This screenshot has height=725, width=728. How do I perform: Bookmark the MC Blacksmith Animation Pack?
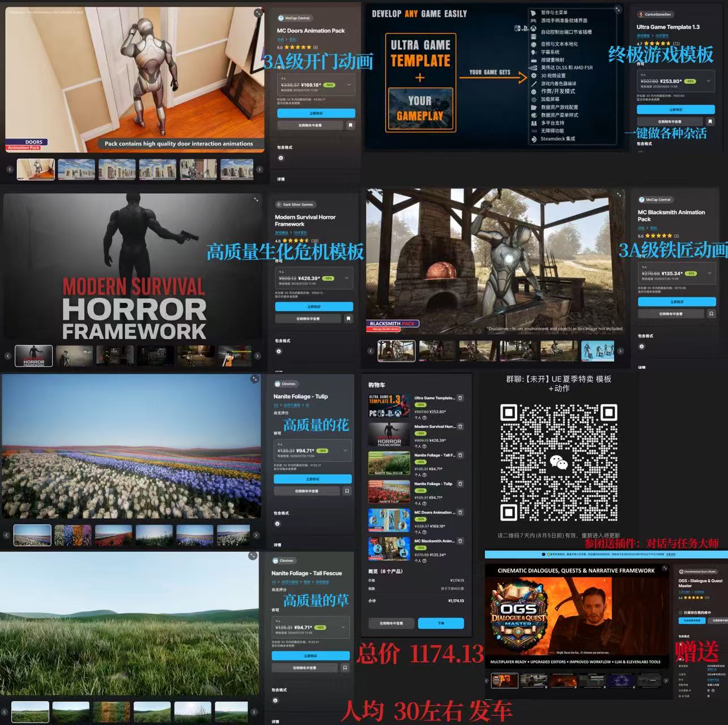(x=712, y=313)
